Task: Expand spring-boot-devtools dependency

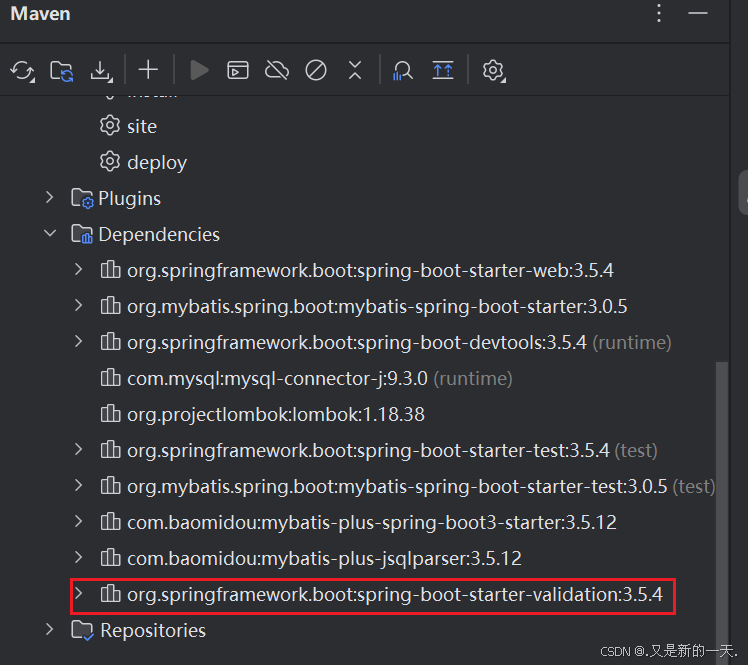Action: [x=79, y=342]
